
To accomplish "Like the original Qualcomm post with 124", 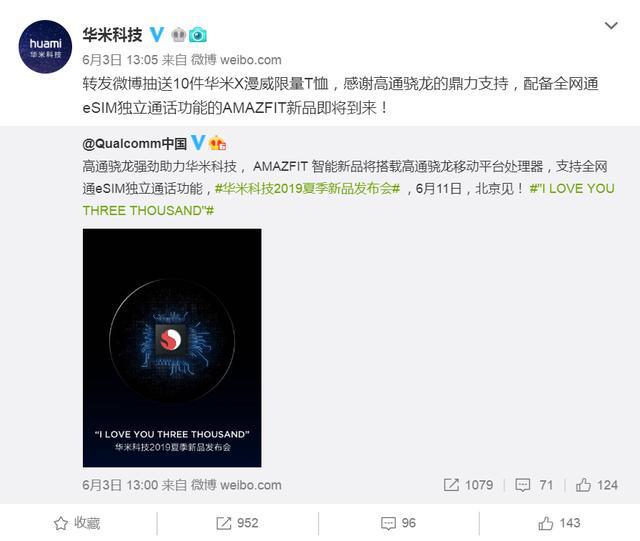I will [596, 485].
